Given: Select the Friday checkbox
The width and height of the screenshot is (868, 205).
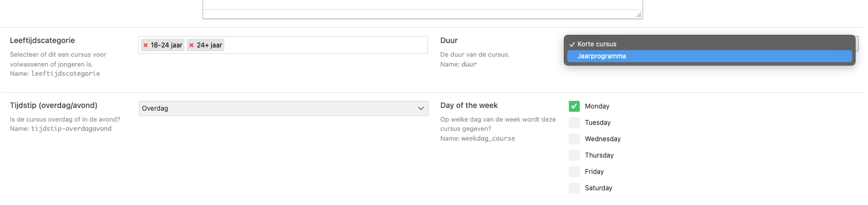Looking at the screenshot, I should (574, 172).
